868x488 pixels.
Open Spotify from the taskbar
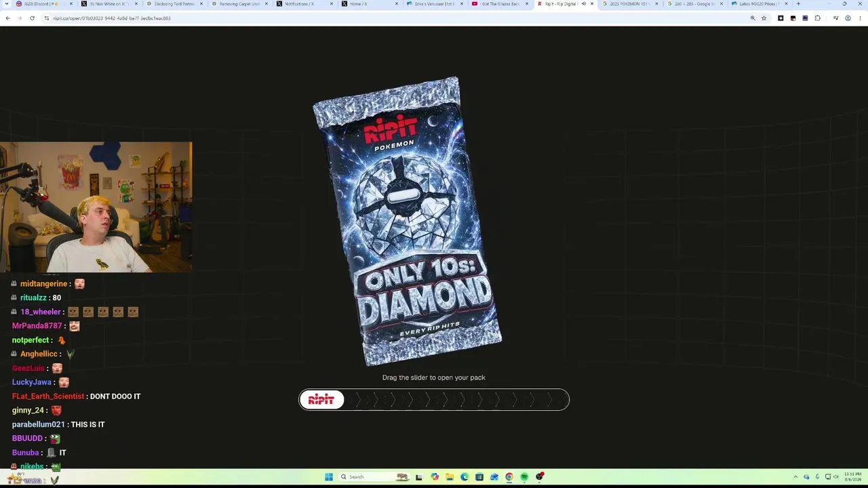524,477
